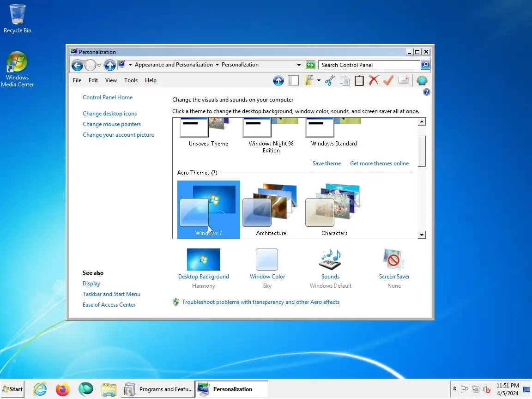
Task: Open the Sounds piano icon
Action: coord(331,260)
